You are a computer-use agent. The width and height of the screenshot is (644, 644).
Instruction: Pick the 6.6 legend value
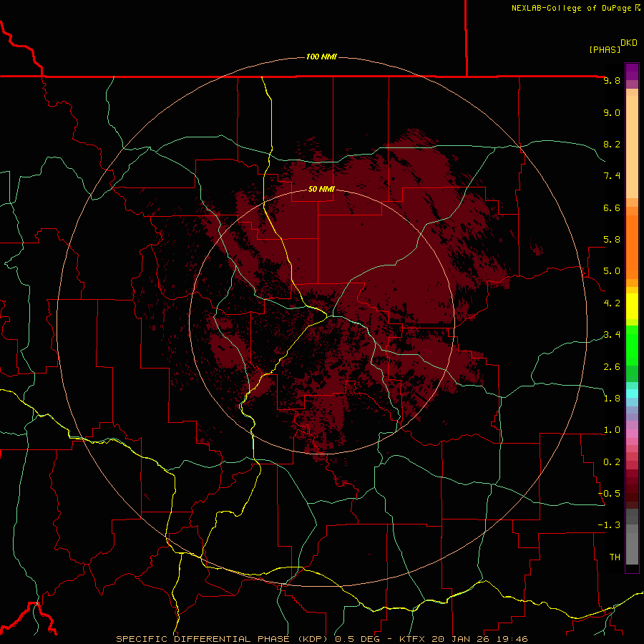point(612,208)
